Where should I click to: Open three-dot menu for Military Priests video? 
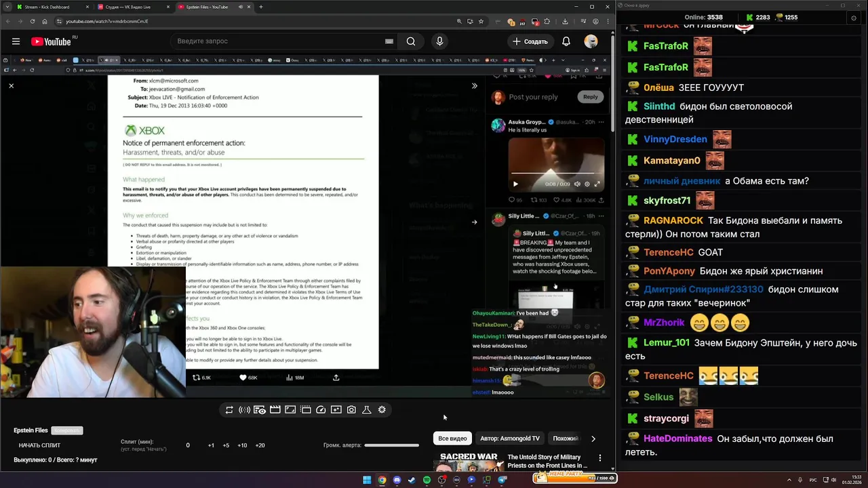click(599, 458)
